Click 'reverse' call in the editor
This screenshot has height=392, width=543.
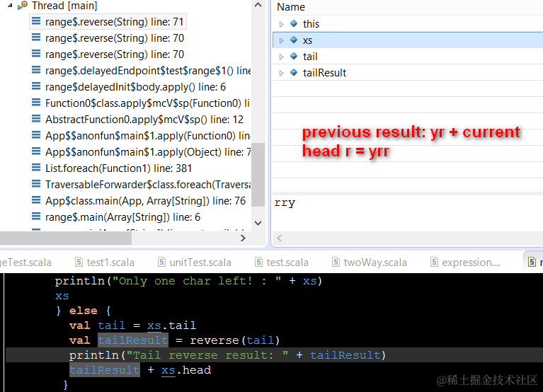[x=215, y=340]
